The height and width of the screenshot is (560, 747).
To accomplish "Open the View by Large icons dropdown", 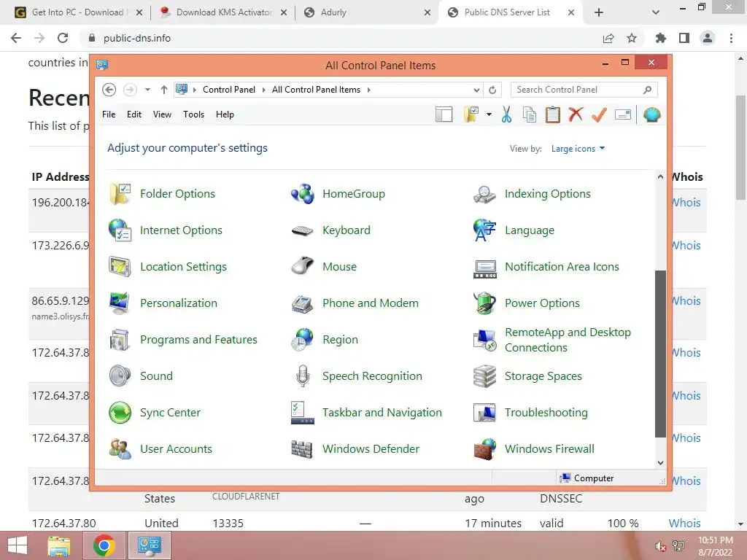I will click(x=578, y=149).
